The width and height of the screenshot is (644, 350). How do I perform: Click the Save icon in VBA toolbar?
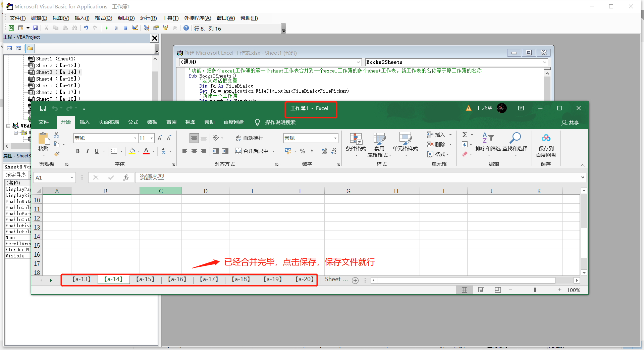tap(35, 28)
